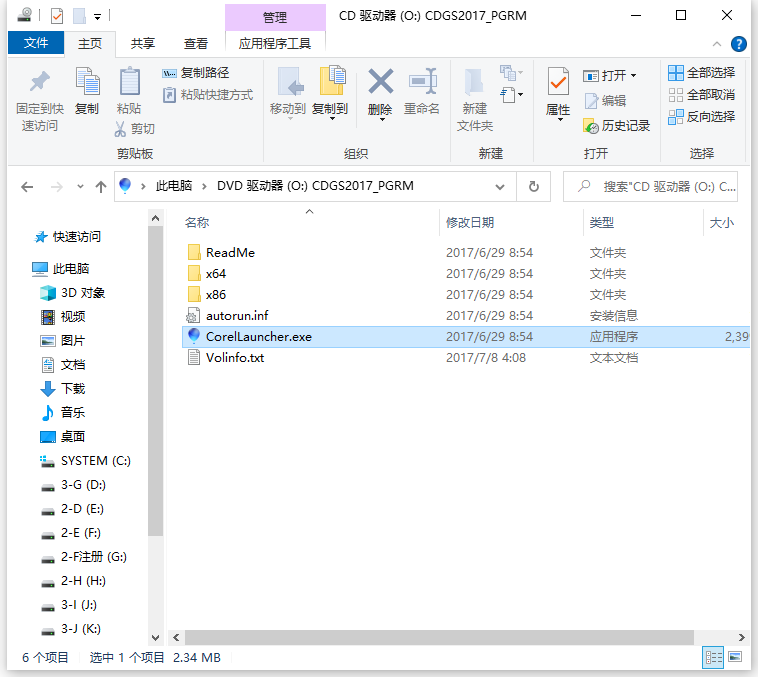Screen dimensions: 758x677
Task: Click Select All (全部选择)
Action: click(x=701, y=73)
